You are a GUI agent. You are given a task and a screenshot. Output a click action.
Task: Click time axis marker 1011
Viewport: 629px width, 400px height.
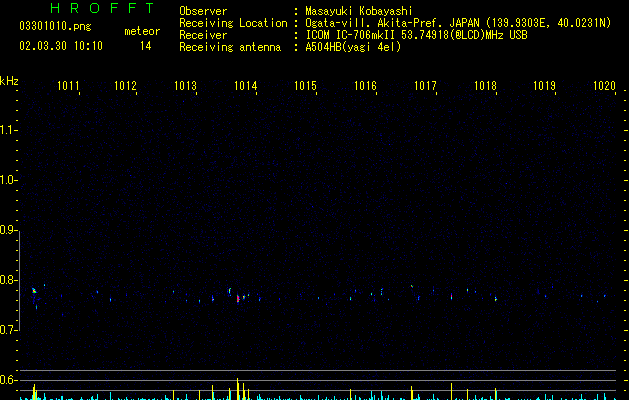[x=68, y=85]
